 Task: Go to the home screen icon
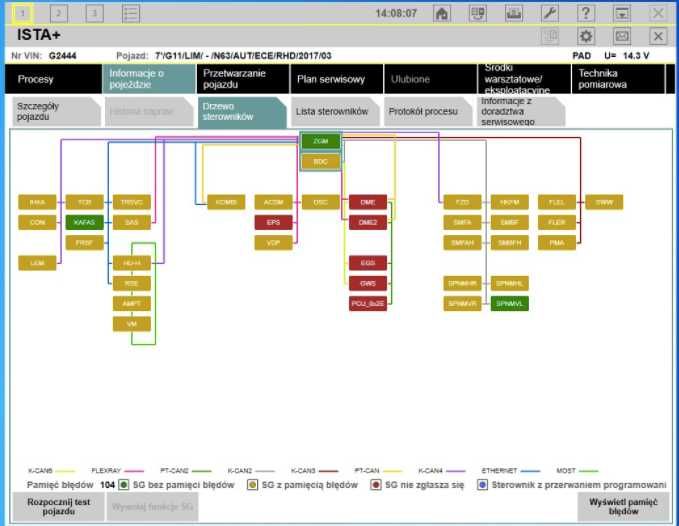pyautogui.click(x=442, y=13)
